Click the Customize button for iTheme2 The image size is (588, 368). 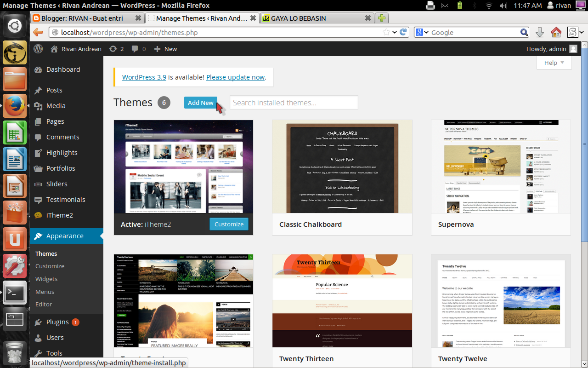[229, 224]
